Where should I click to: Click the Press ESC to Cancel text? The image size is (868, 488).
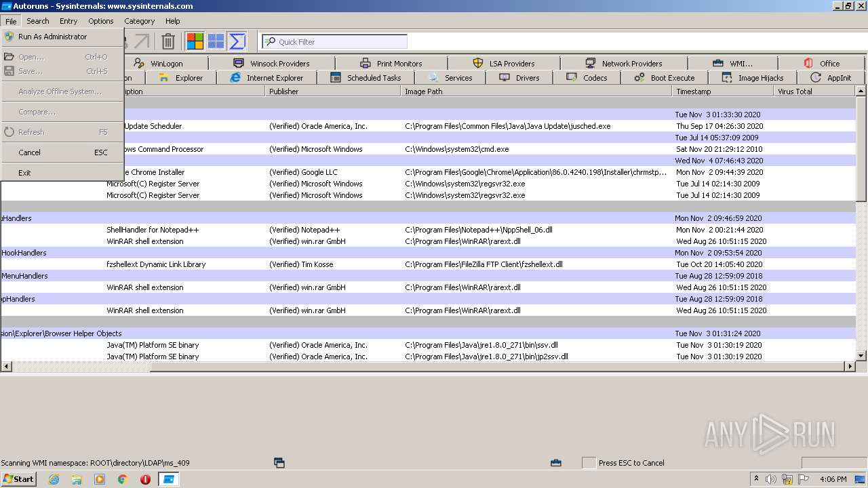click(x=631, y=463)
